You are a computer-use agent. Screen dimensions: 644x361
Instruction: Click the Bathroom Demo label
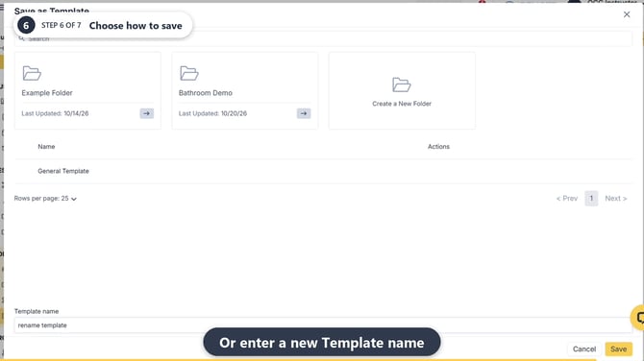click(206, 93)
